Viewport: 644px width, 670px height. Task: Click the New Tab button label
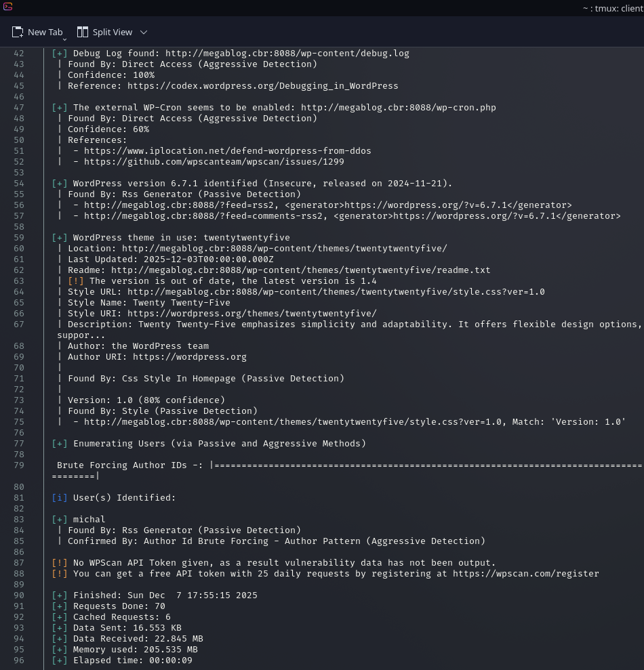click(x=45, y=32)
